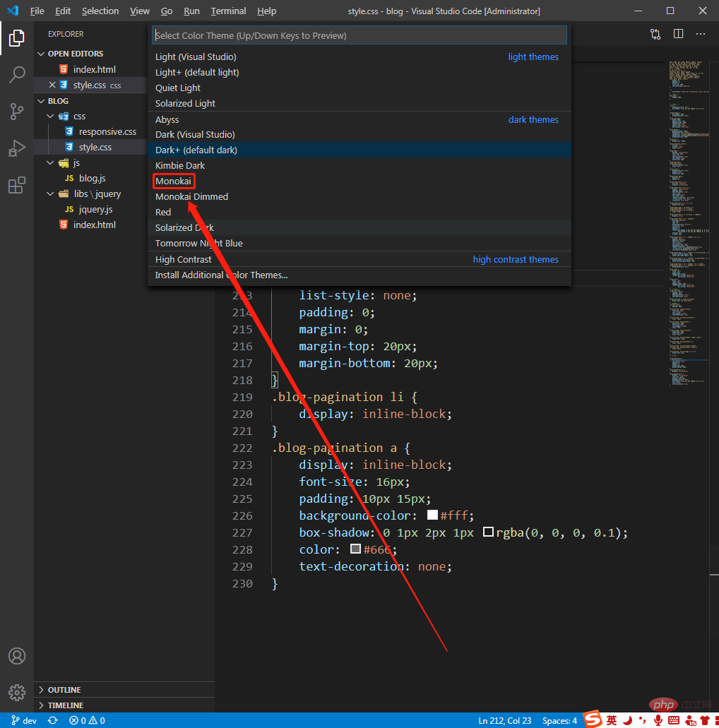Select the Solarized Light theme
This screenshot has height=728, width=719.
(359, 104)
